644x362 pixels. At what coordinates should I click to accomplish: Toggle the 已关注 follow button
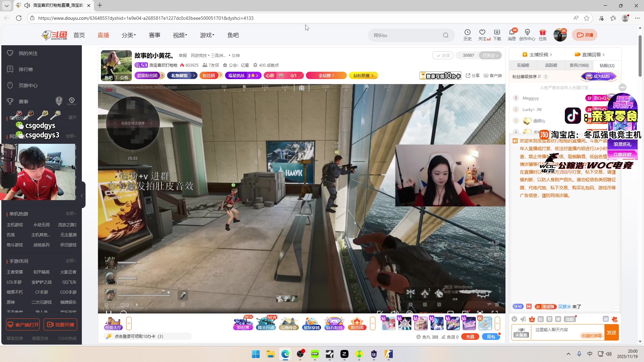[x=490, y=55]
